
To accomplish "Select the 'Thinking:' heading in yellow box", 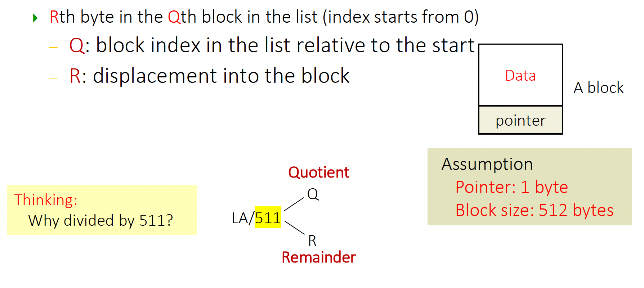I will (46, 200).
